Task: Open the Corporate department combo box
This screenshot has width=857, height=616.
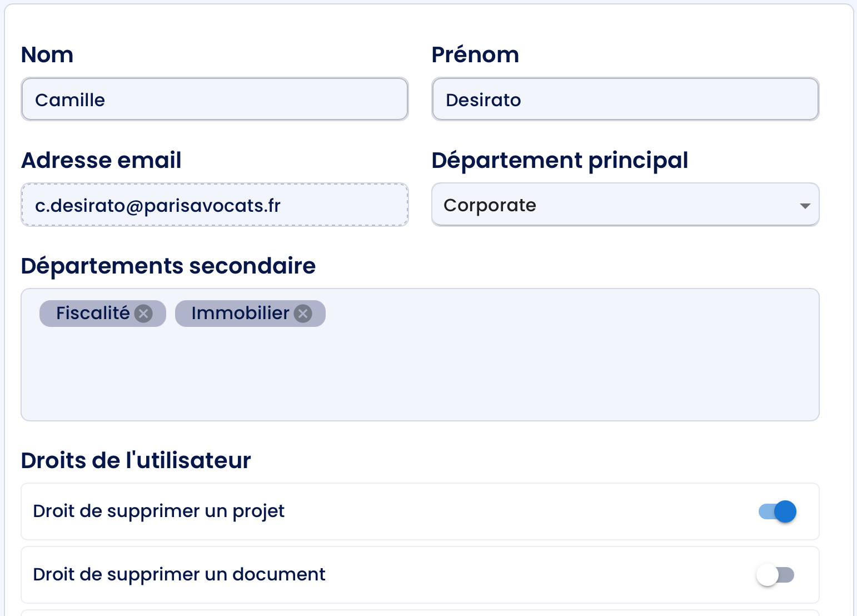Action: point(625,205)
